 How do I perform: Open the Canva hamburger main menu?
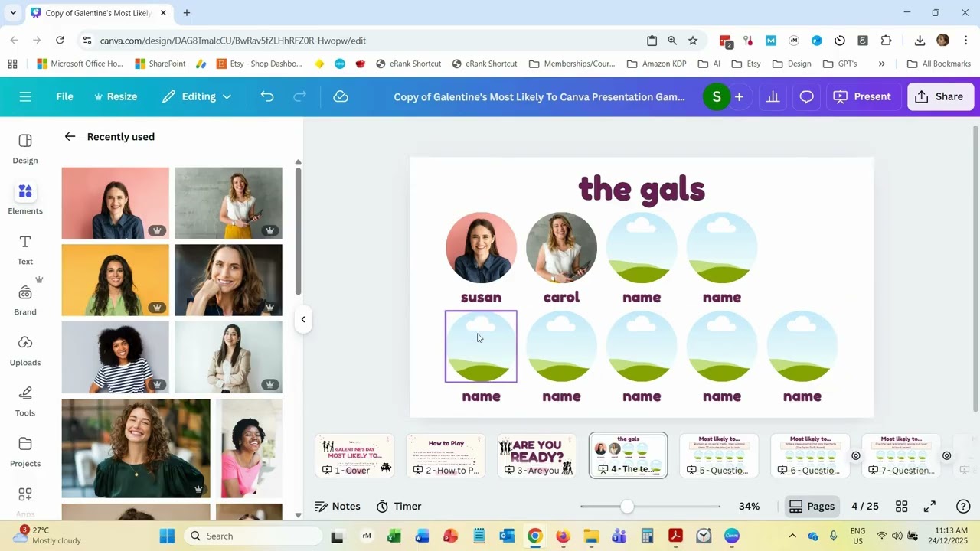[x=25, y=96]
